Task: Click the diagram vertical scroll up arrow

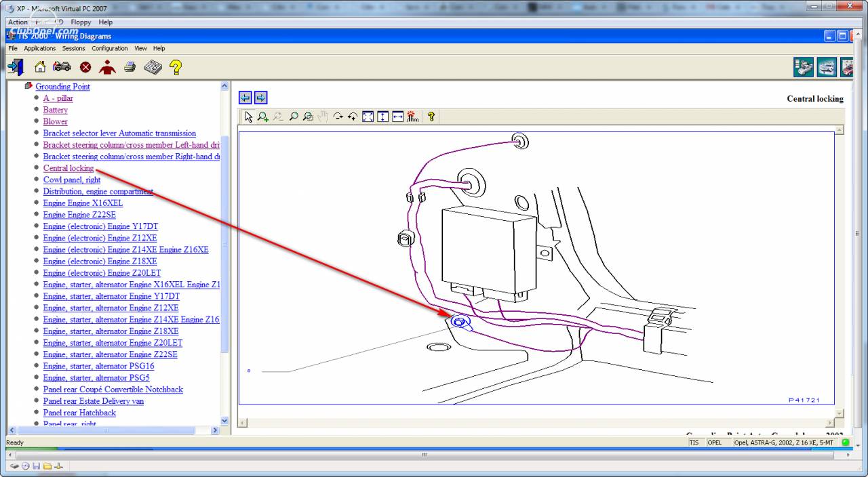Action: coord(840,129)
